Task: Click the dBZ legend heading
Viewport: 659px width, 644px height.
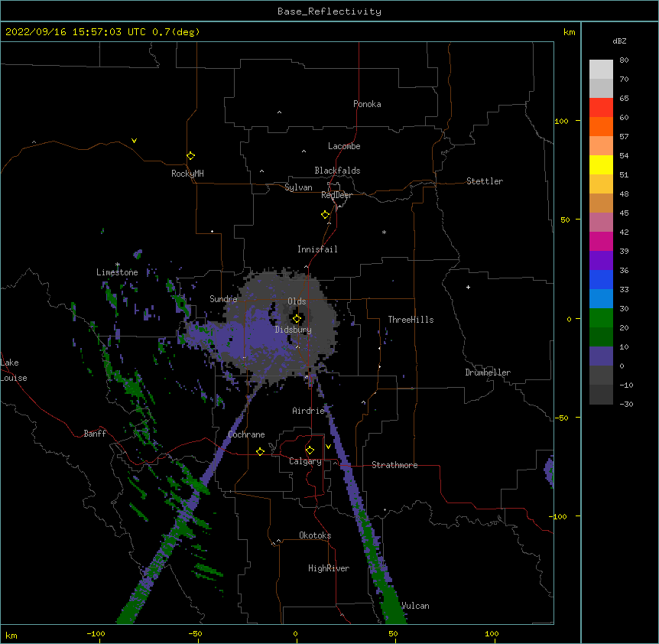Action: [619, 41]
